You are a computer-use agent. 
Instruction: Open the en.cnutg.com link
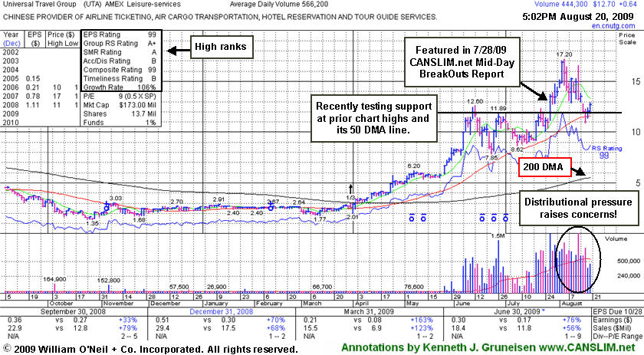point(613,25)
